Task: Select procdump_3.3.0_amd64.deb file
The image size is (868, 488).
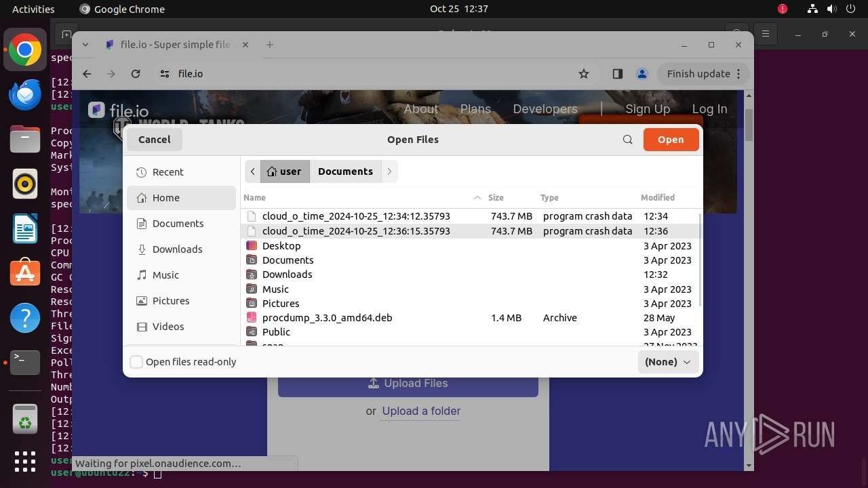Action: coord(472,318)
